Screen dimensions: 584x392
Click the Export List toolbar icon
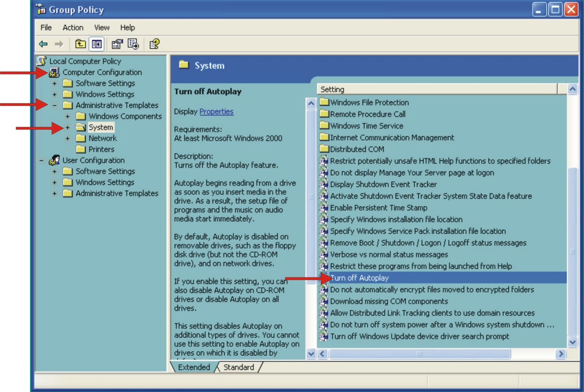tap(133, 44)
